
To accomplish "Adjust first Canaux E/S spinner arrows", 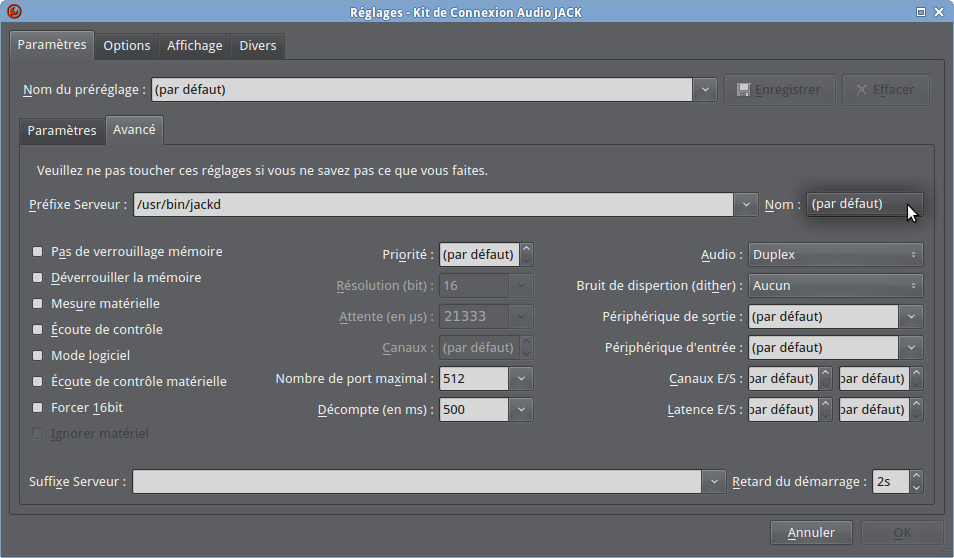I will pos(826,378).
